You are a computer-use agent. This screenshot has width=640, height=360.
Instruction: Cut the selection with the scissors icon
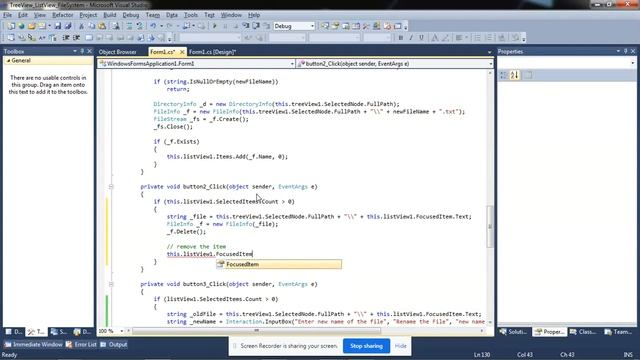coord(81,26)
